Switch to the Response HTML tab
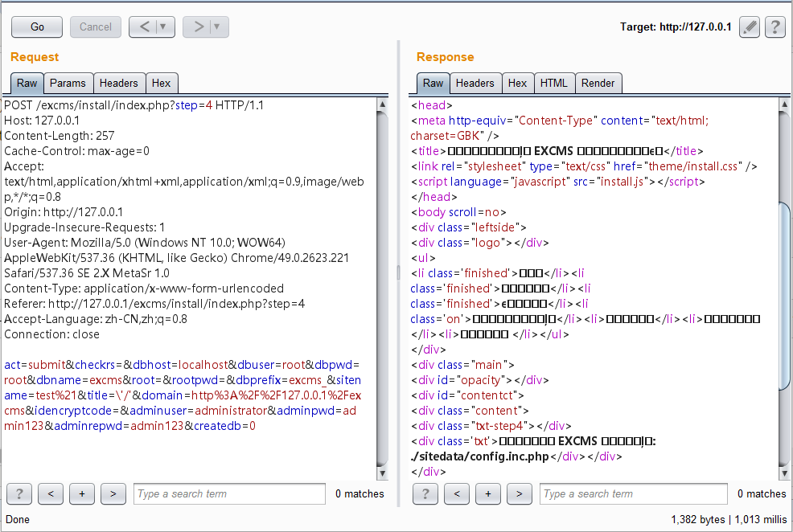The width and height of the screenshot is (793, 532). pyautogui.click(x=554, y=84)
